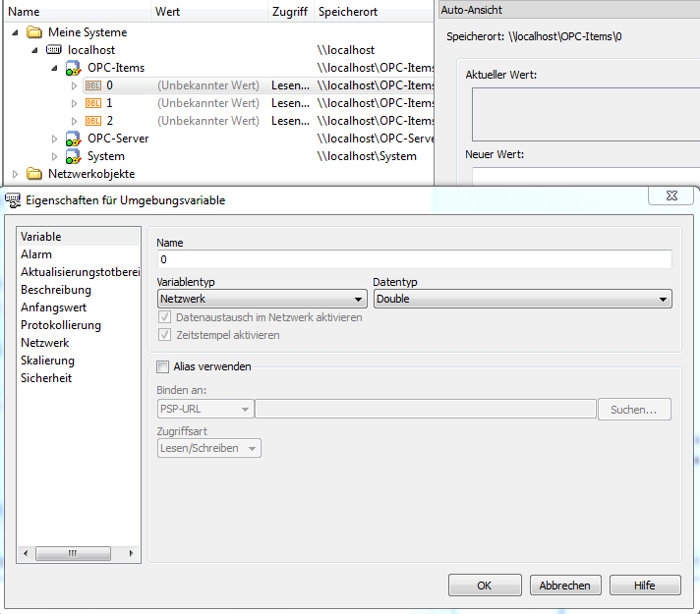Close the Eigenschaften für Umgebungsvariable dialog
Screen dimensions: 700x614
click(x=671, y=195)
